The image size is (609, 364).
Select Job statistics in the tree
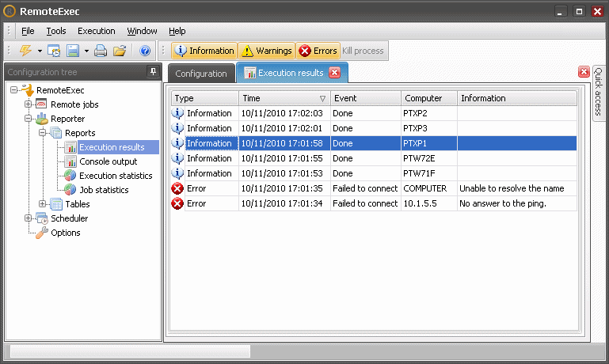[104, 190]
